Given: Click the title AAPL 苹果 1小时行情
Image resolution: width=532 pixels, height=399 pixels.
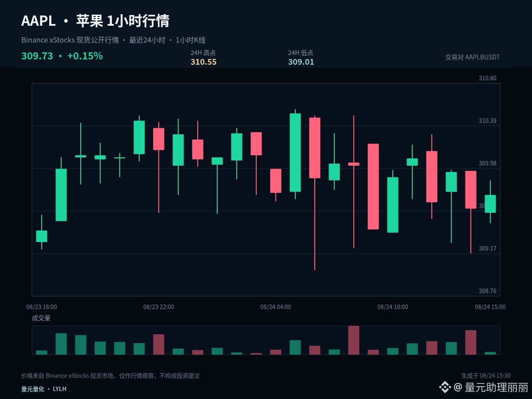Looking at the screenshot, I should coord(95,21).
